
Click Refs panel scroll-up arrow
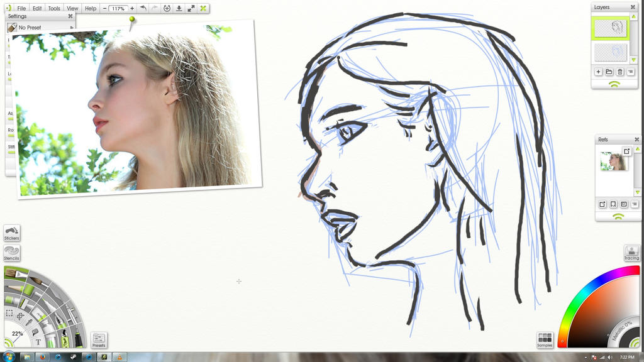pyautogui.click(x=638, y=149)
